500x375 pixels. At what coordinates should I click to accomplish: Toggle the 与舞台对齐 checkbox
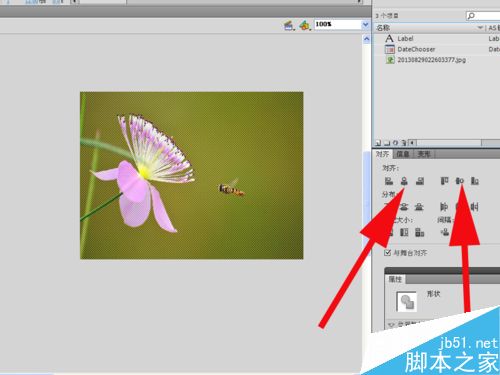[x=387, y=253]
